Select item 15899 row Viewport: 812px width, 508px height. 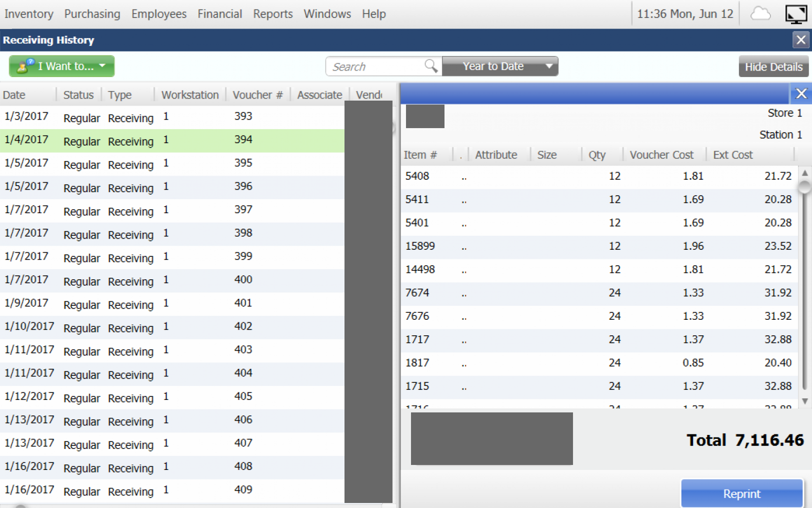pos(599,246)
